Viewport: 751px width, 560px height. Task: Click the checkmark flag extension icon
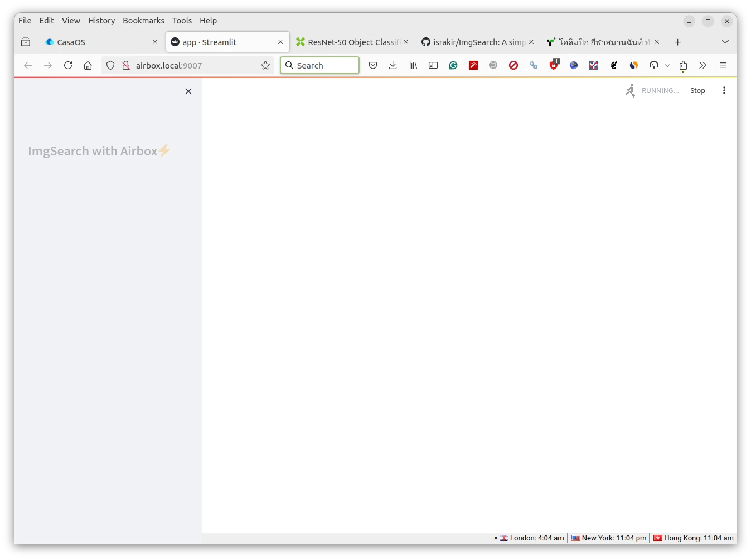pos(594,65)
